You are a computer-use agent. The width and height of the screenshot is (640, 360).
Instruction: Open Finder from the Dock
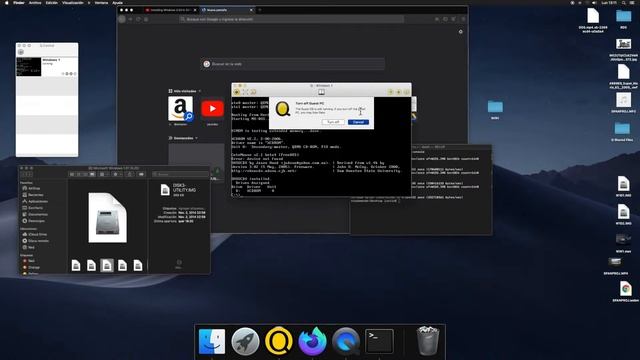pos(211,341)
